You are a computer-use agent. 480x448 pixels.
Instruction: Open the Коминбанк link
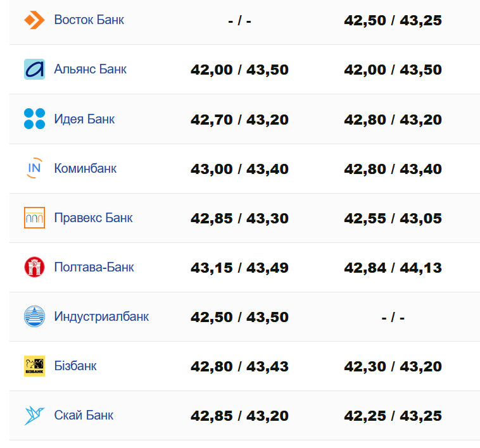point(85,168)
